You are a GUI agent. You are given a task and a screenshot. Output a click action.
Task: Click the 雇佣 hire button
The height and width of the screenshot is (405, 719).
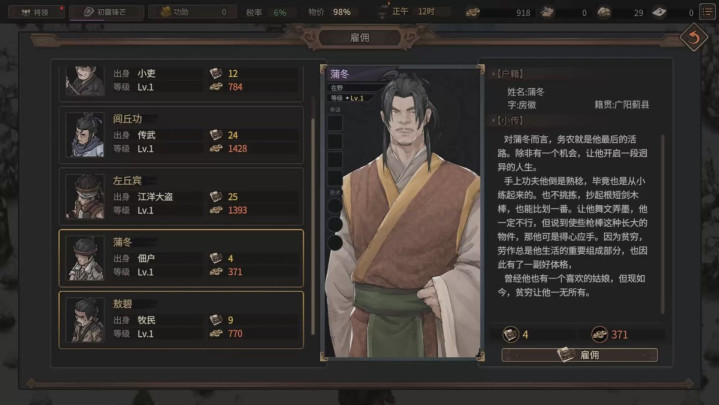pyautogui.click(x=579, y=355)
